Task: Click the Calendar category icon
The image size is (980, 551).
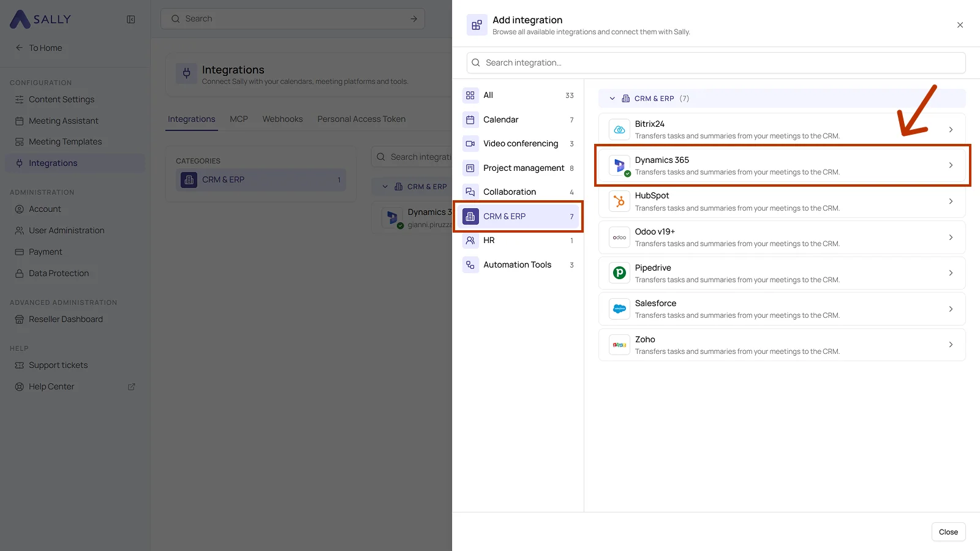Action: pos(470,120)
